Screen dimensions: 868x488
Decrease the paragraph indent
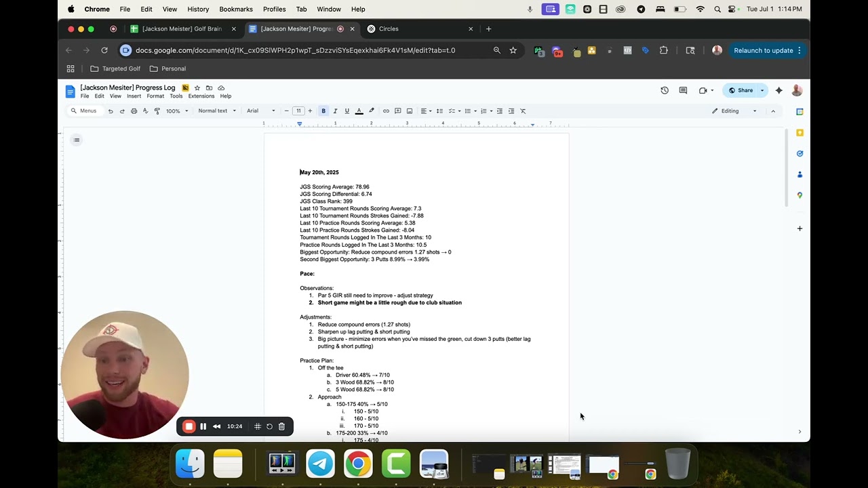click(500, 111)
